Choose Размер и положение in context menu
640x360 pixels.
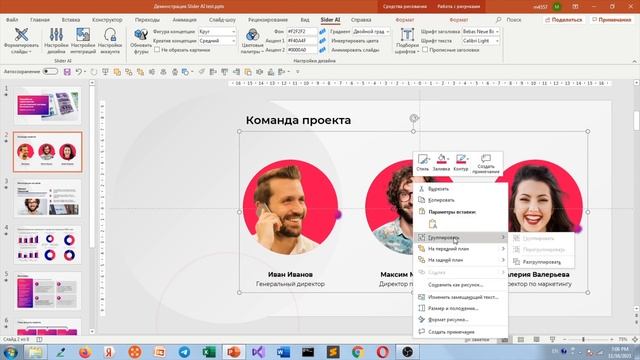[461, 309]
